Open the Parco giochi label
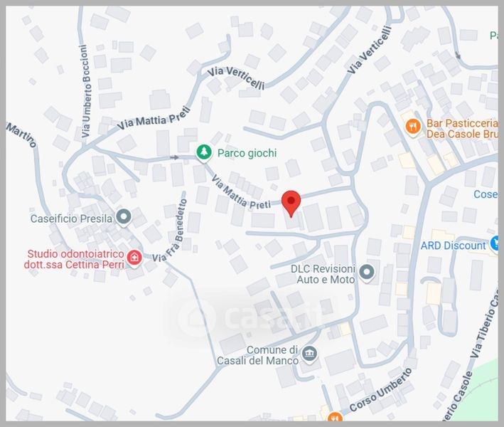The height and width of the screenshot is (427, 504). pyautogui.click(x=247, y=153)
